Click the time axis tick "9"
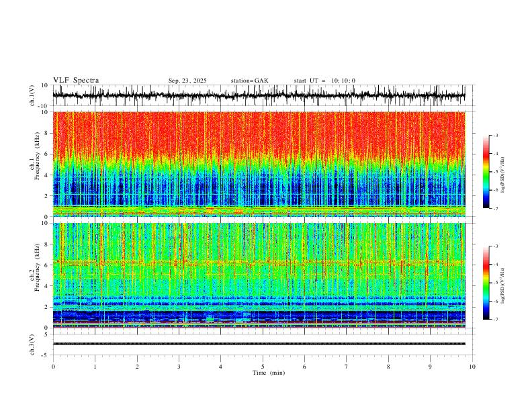532x411 pixels. point(430,367)
